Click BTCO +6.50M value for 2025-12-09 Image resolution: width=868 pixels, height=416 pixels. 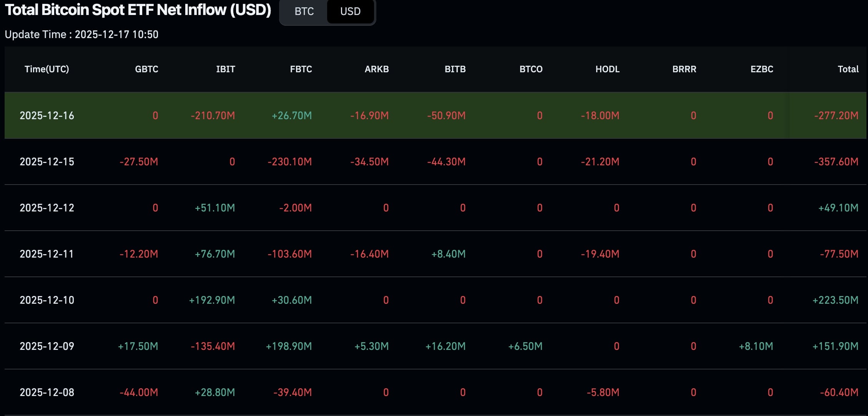(525, 346)
